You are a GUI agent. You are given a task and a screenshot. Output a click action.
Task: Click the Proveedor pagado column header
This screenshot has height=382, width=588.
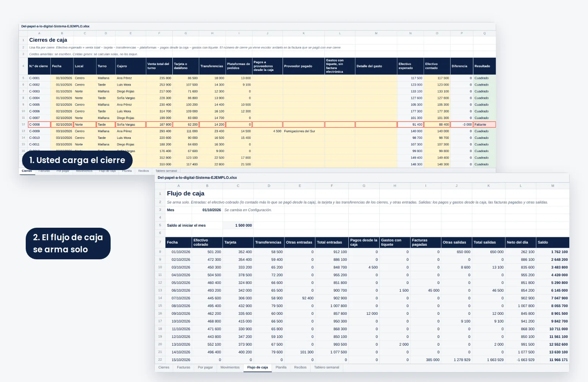tap(304, 66)
